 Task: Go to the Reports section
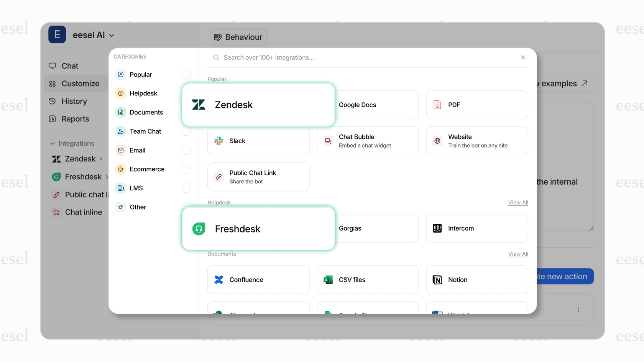coord(75,119)
